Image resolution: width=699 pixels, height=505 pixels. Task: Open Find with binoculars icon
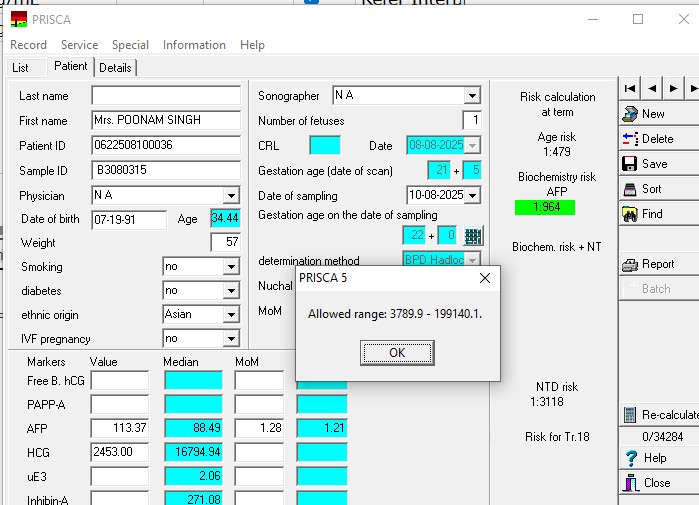(651, 214)
